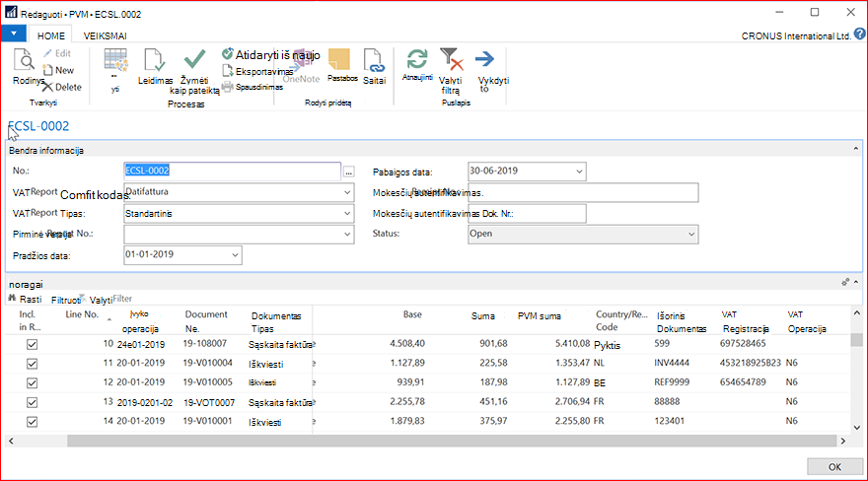This screenshot has height=481, width=868.
Task: Click the Mokesčių autentifikavimas No. field
Action: (x=583, y=192)
